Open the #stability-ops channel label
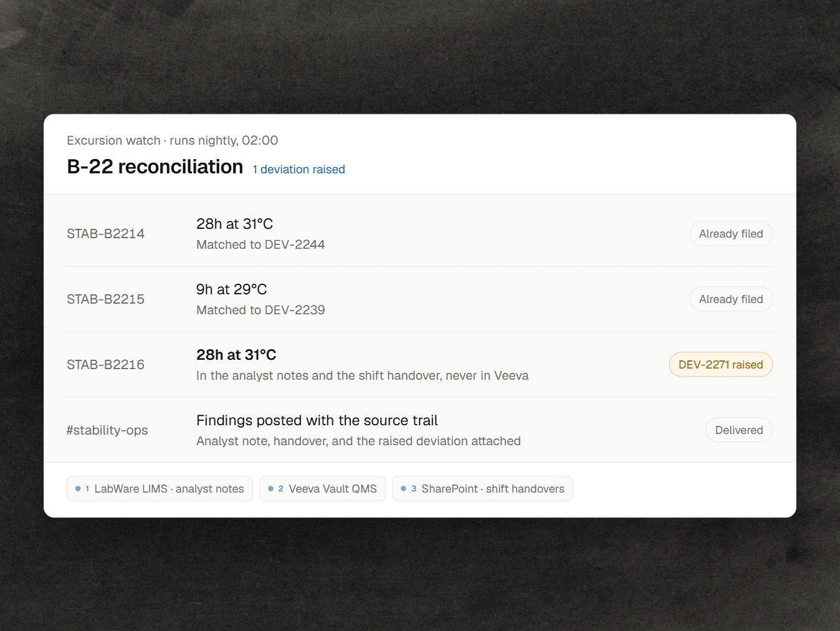 107,430
